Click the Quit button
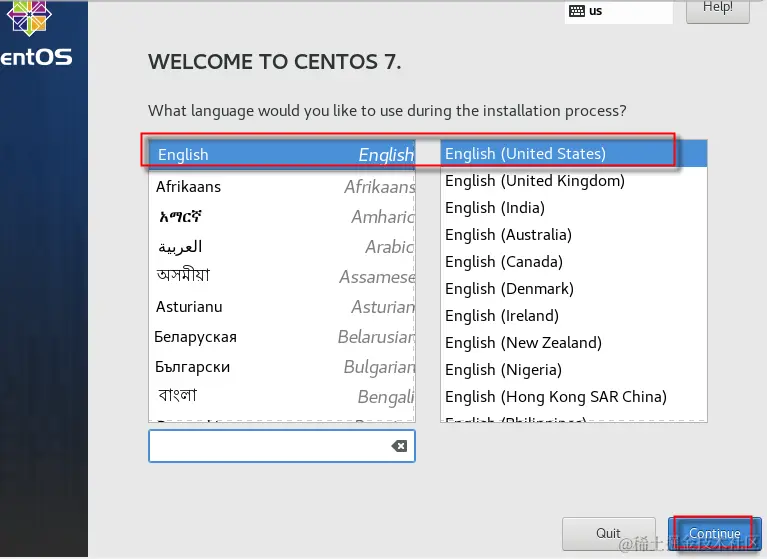The height and width of the screenshot is (559, 767). (x=609, y=533)
